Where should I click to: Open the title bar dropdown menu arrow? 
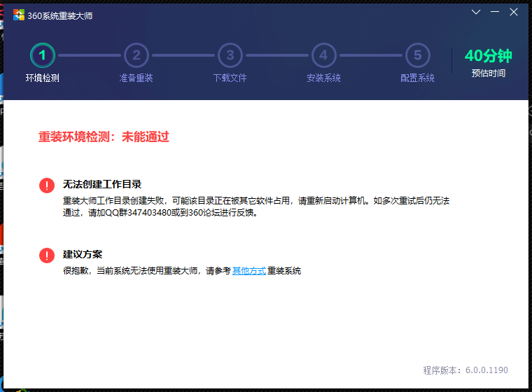476,12
